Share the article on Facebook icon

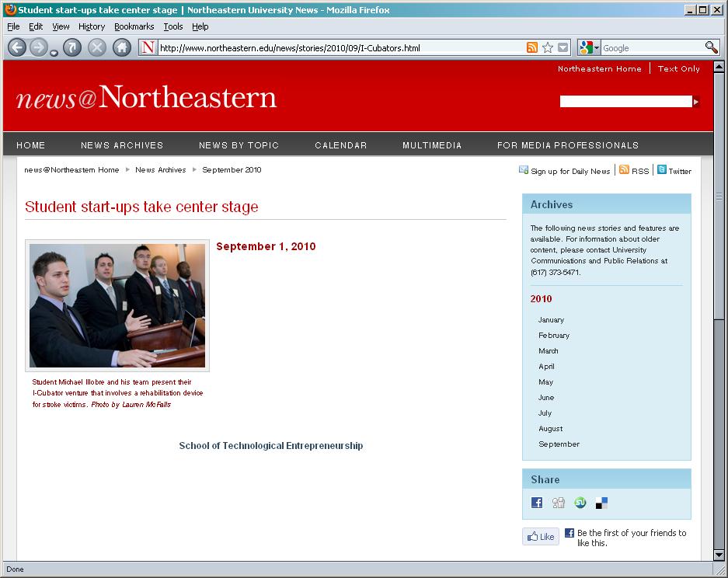(x=537, y=503)
